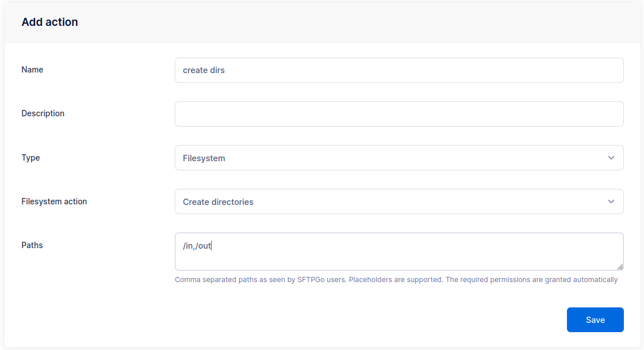Click the Type label
The image size is (644, 350).
pos(30,158)
